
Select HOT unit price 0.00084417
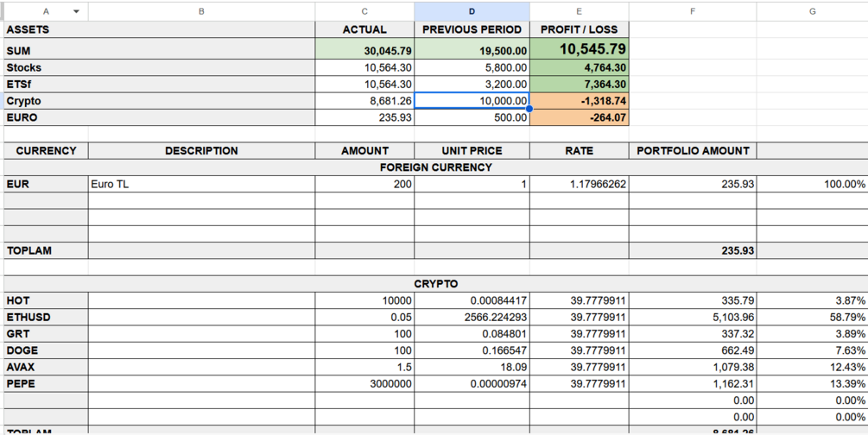point(472,300)
